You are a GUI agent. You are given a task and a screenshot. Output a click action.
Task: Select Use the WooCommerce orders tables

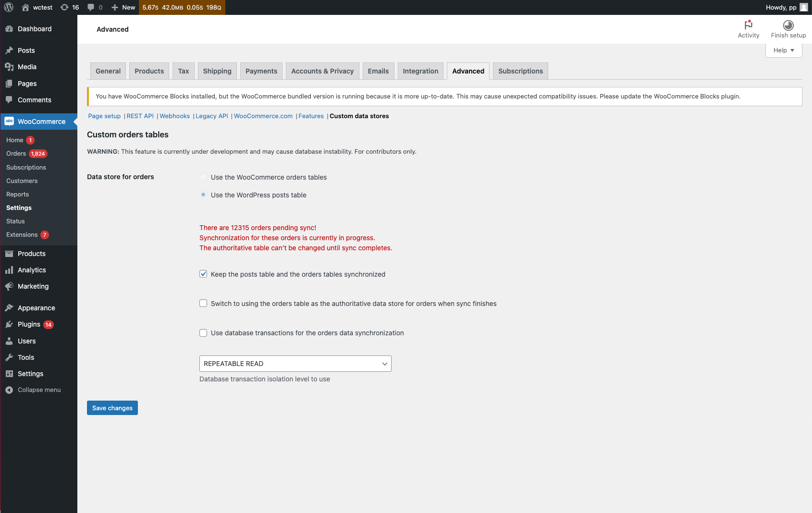(203, 177)
